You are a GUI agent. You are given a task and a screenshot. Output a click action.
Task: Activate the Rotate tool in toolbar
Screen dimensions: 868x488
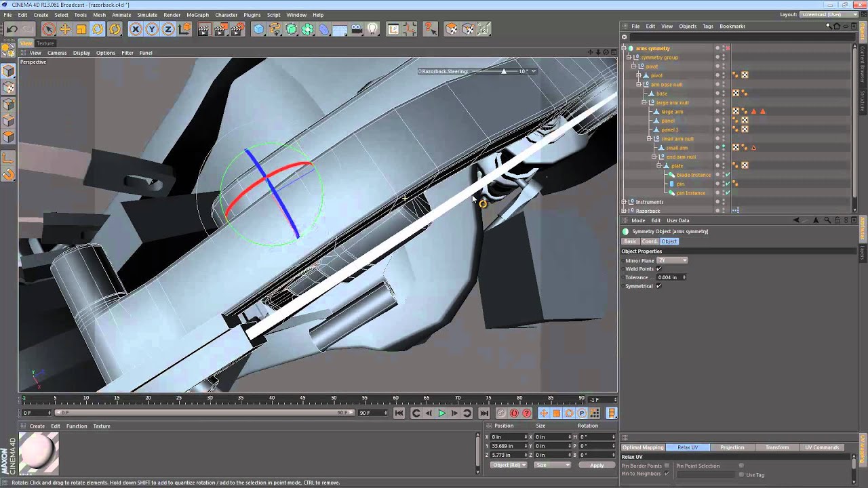[x=98, y=29]
